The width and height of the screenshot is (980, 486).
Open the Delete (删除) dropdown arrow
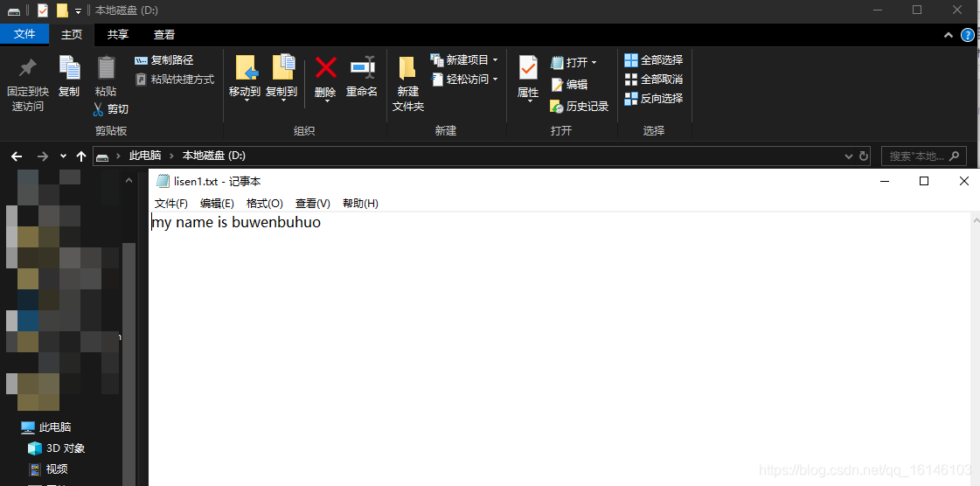[x=325, y=100]
